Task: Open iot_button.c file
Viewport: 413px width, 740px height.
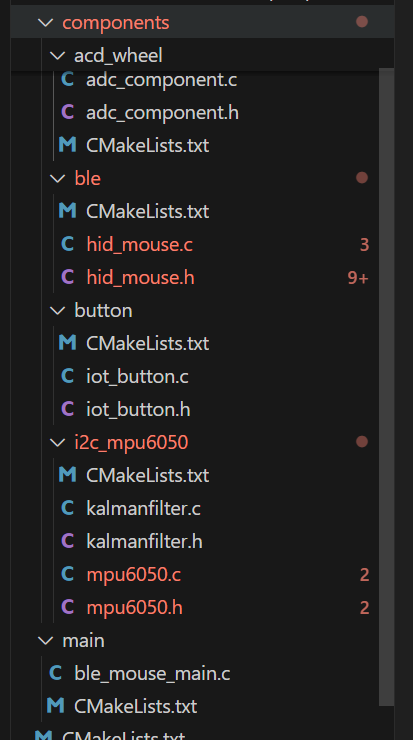Action: (x=137, y=377)
